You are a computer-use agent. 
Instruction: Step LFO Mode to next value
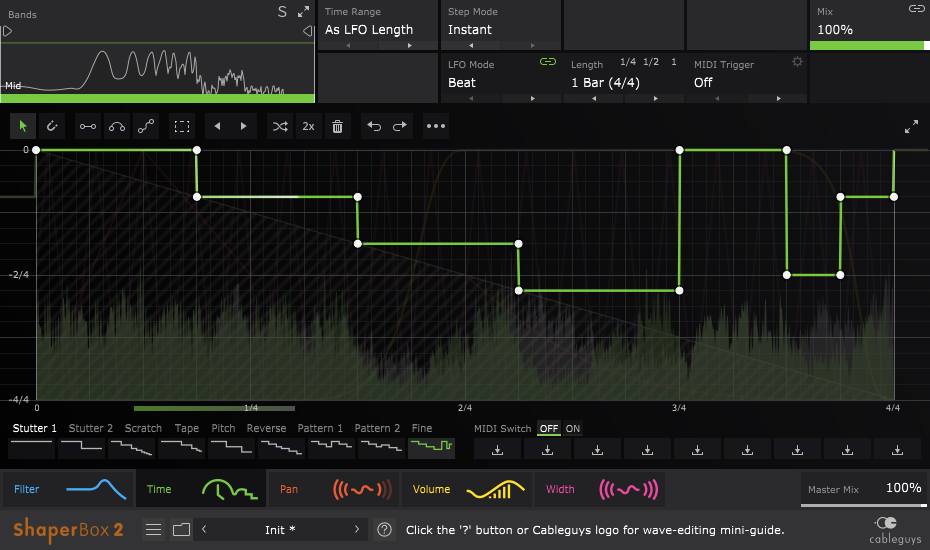click(533, 98)
